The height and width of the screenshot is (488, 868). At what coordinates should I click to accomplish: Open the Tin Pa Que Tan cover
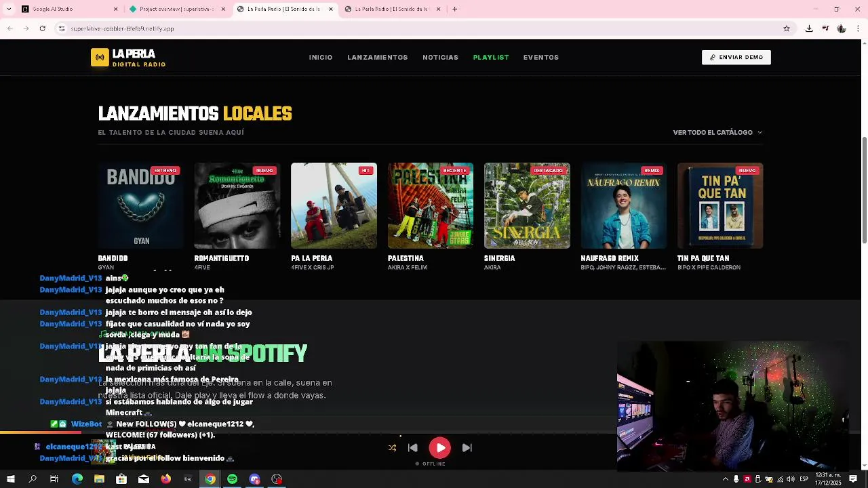(x=720, y=205)
